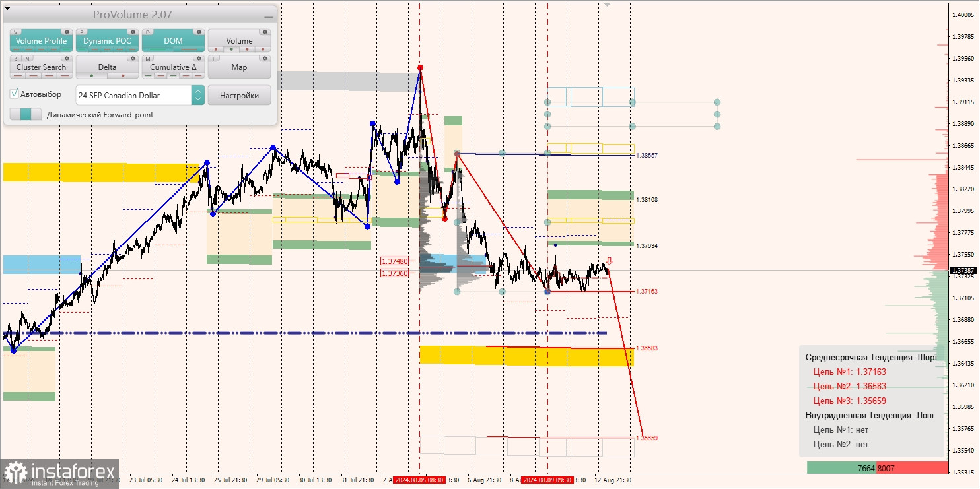Click the 1.37480 price label on chart

395,261
